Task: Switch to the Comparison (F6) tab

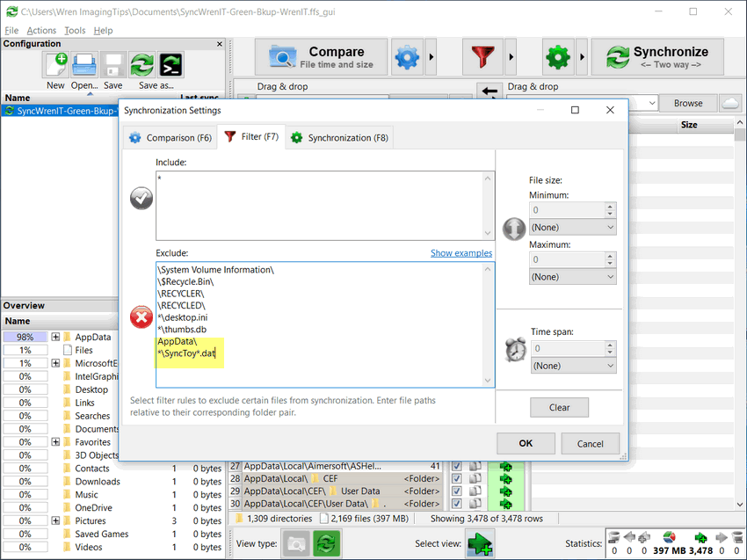Action: pos(170,137)
